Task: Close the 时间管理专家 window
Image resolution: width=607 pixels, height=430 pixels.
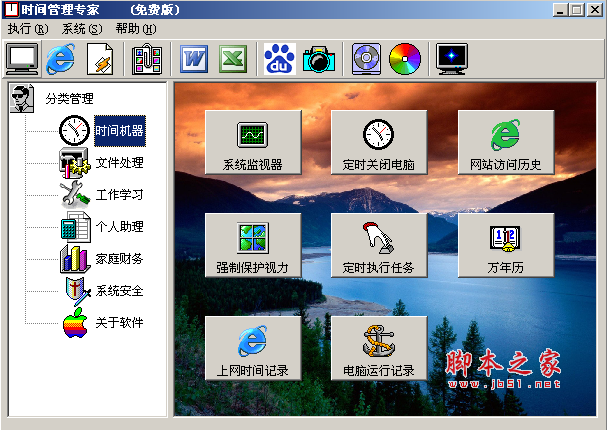Action: (595, 10)
